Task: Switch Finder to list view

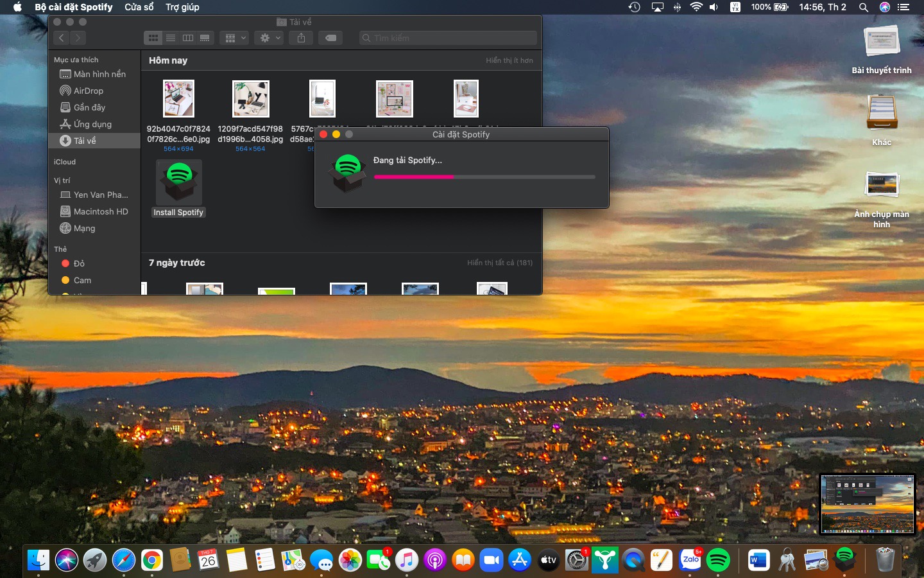Action: click(171, 39)
